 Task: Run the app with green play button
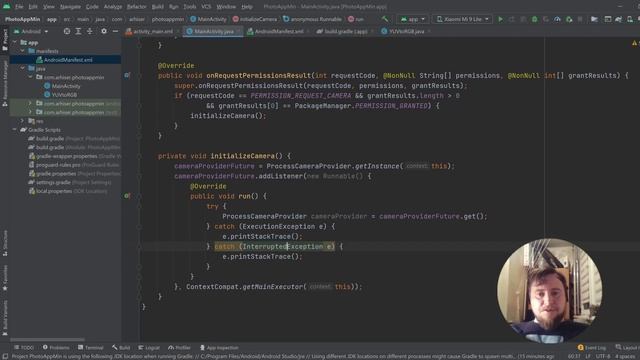click(500, 19)
